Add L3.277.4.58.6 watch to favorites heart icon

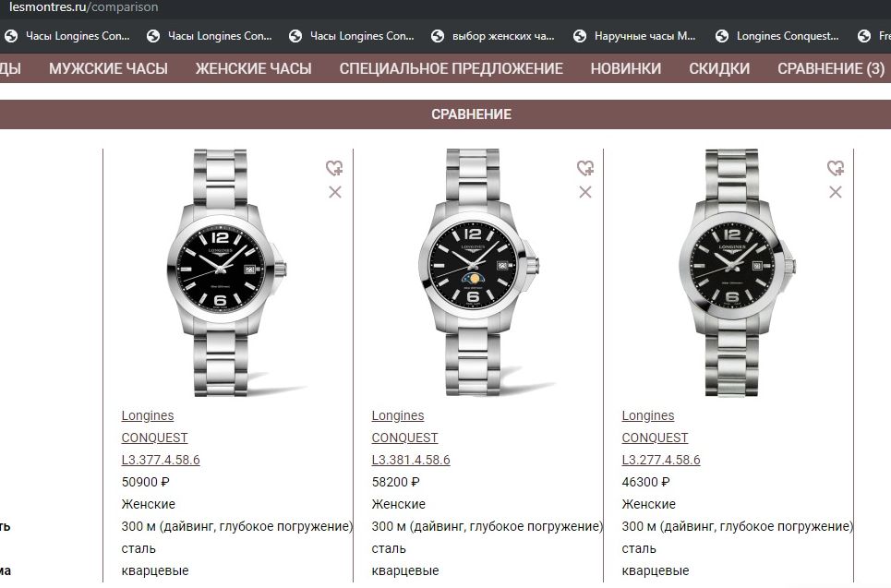836,168
